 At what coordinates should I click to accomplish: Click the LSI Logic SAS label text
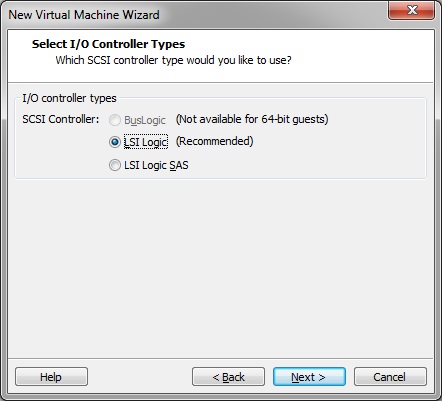156,165
